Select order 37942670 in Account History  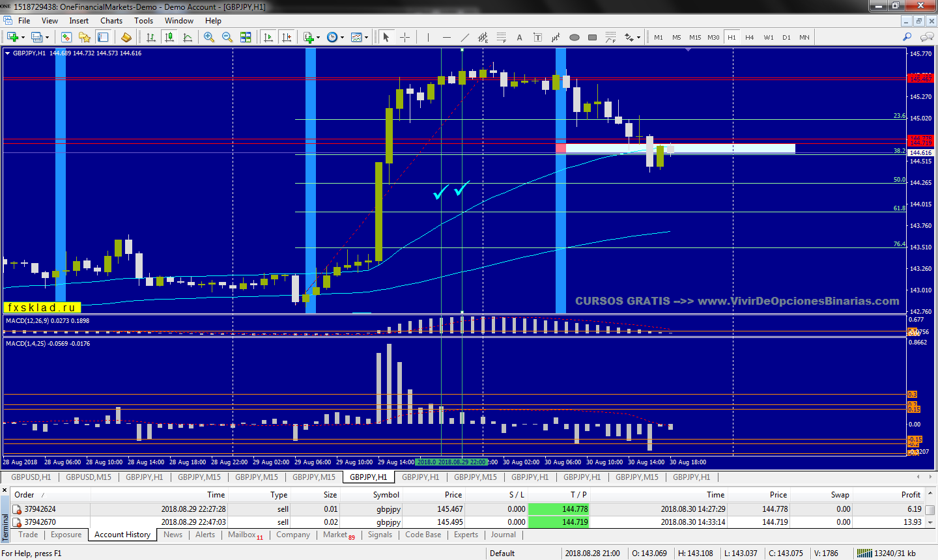(x=40, y=522)
